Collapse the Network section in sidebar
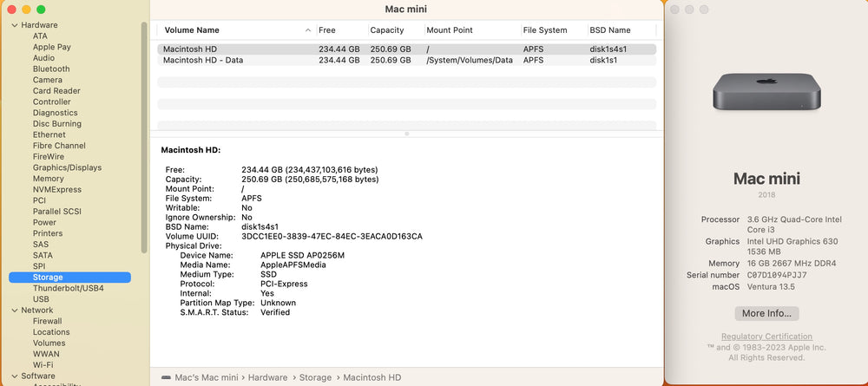The image size is (868, 386). 14,310
